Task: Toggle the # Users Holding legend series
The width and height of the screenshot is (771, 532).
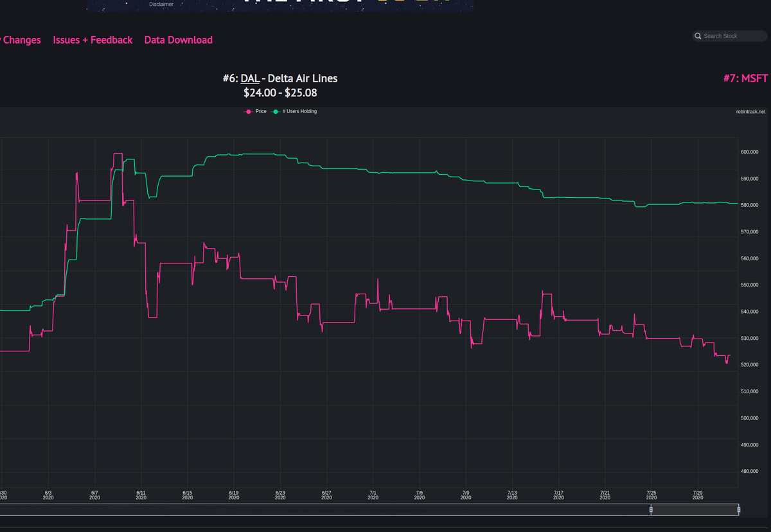Action: (295, 112)
